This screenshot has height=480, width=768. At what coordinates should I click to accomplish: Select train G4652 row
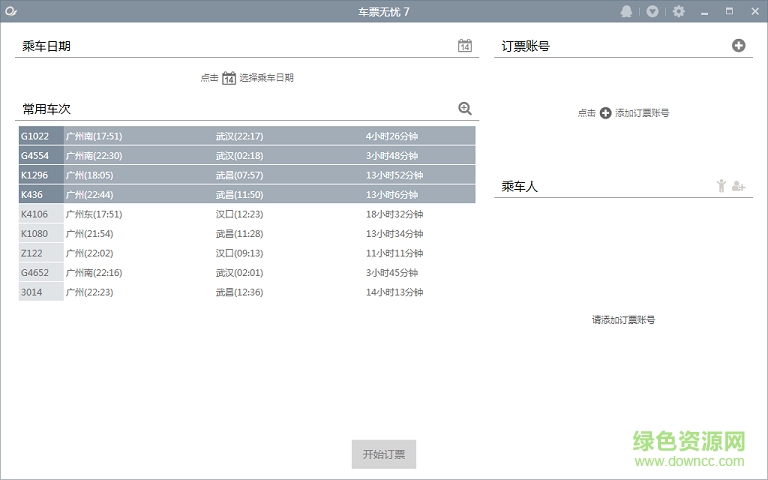pos(247,272)
